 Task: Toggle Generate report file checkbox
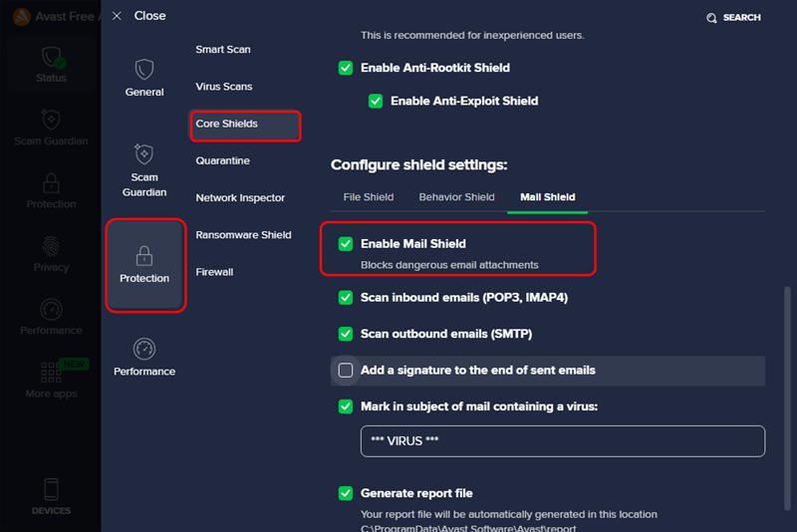[x=346, y=493]
